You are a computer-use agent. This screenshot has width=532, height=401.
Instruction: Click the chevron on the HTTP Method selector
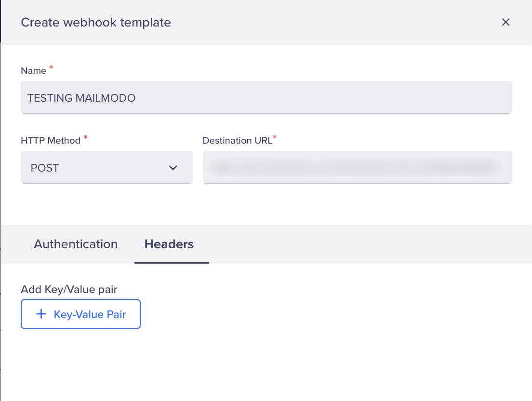click(x=173, y=167)
